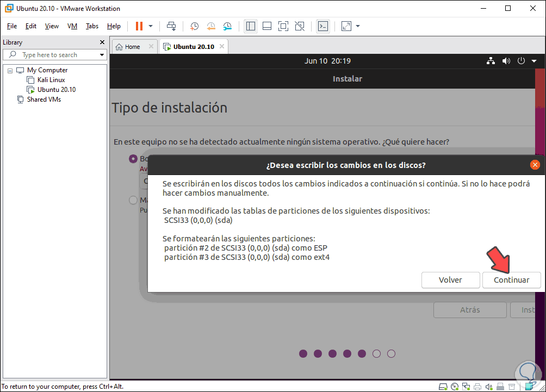
Task: Select Kali Linux in the library tree
Action: pos(51,80)
